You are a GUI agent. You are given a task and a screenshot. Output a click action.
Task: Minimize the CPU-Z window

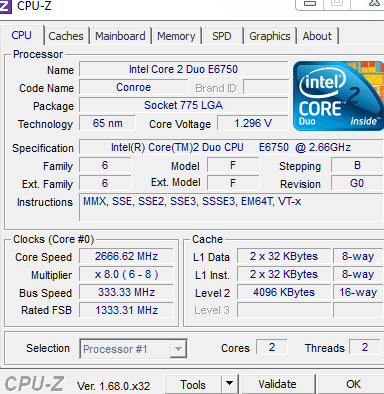[310, 4]
